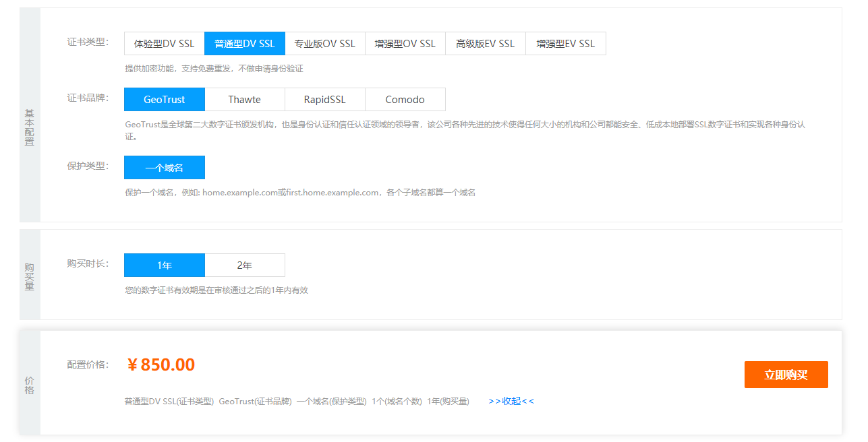Set the purchase duration to 2年
The width and height of the screenshot is (868, 442).
click(x=244, y=265)
